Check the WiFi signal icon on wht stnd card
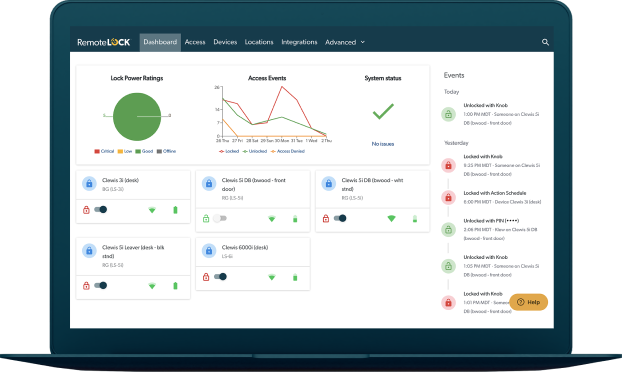Image resolution: width=622 pixels, height=372 pixels. tap(392, 219)
